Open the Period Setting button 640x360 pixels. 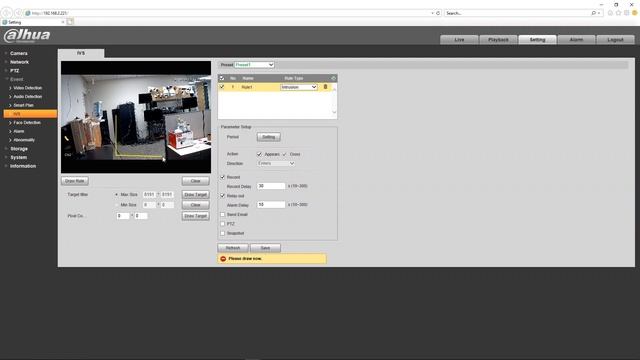pos(269,137)
